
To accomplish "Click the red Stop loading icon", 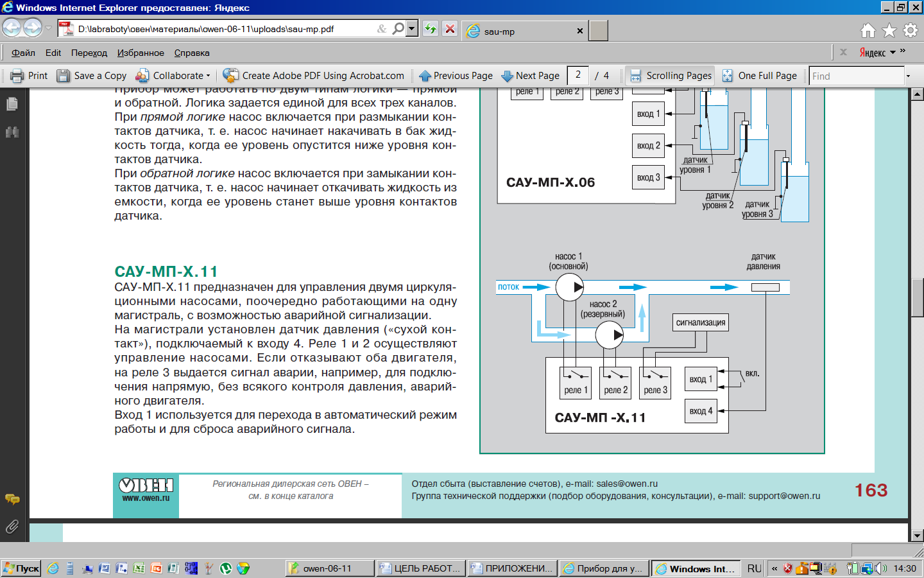I will [x=450, y=29].
